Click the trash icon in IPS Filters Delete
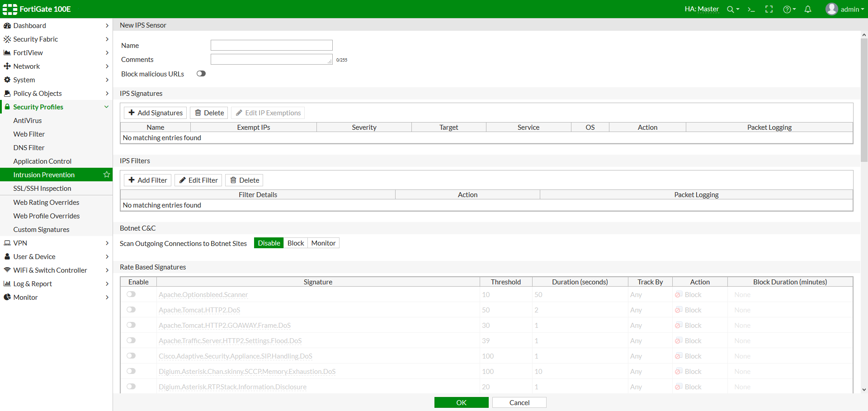The image size is (868, 411). (x=233, y=180)
